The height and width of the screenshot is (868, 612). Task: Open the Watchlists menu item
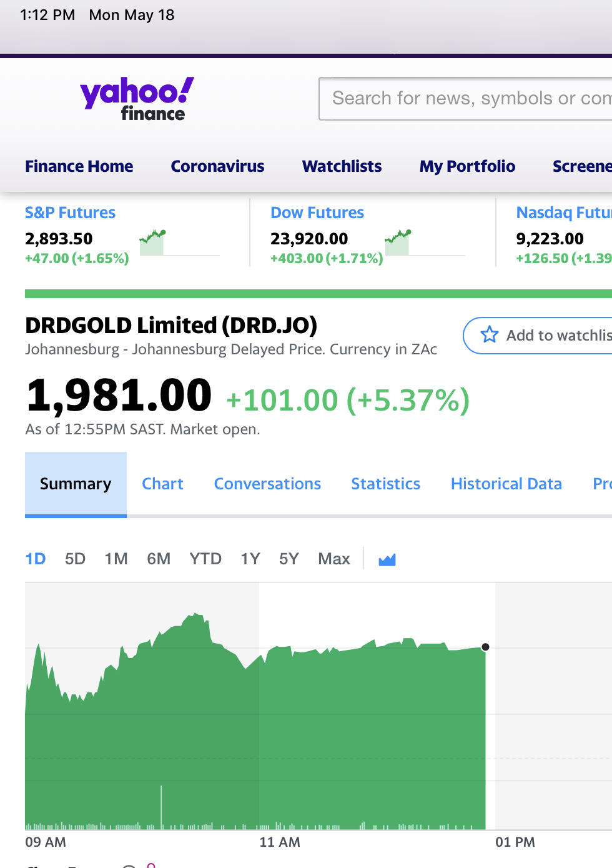[342, 166]
